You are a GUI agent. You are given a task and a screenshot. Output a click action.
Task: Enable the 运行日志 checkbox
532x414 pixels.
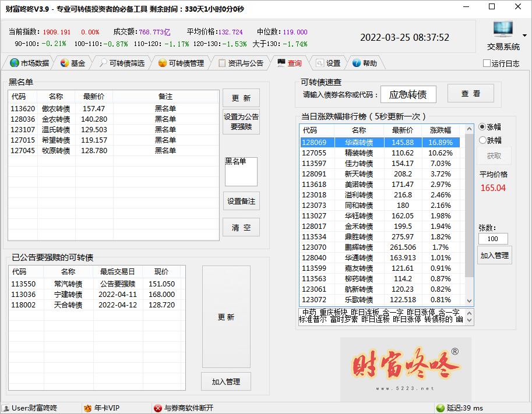pos(487,63)
